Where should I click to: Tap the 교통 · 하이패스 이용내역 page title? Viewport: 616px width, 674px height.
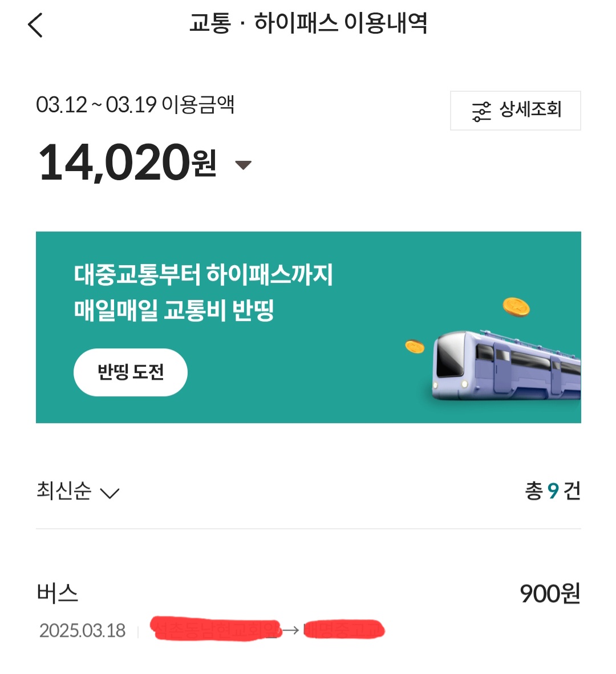click(x=308, y=24)
